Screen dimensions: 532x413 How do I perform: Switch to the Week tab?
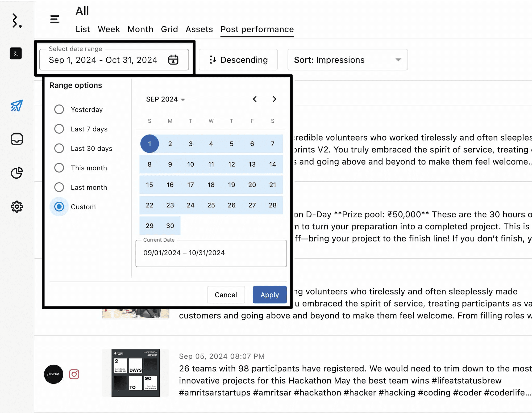[x=109, y=29]
